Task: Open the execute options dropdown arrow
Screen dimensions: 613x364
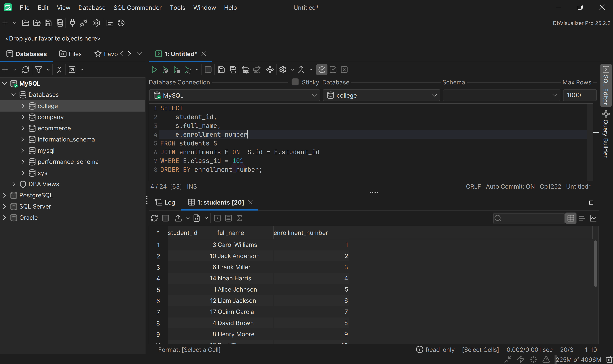Action: point(197,70)
